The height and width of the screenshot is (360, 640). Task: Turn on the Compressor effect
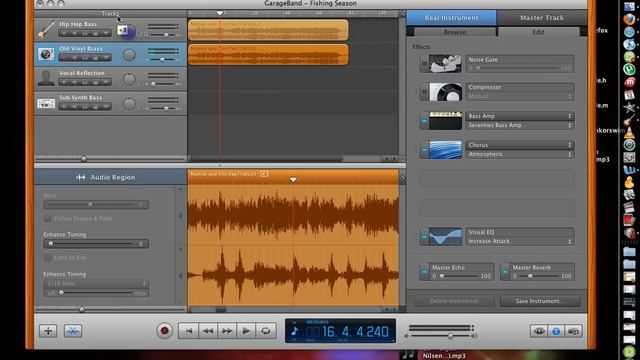point(424,92)
